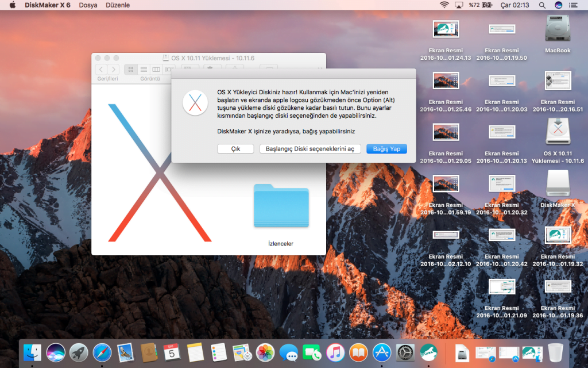Open the Dosya menu
This screenshot has width=588, height=368.
88,5
